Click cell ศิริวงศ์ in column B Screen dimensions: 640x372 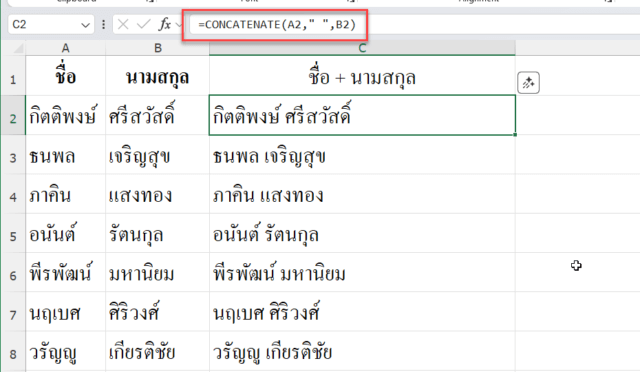(x=158, y=312)
